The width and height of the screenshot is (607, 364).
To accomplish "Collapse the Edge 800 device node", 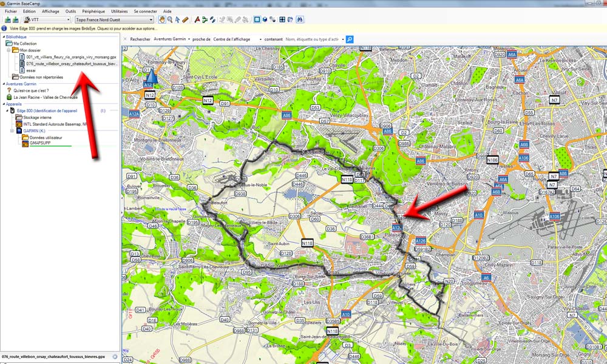I will [x=7, y=110].
